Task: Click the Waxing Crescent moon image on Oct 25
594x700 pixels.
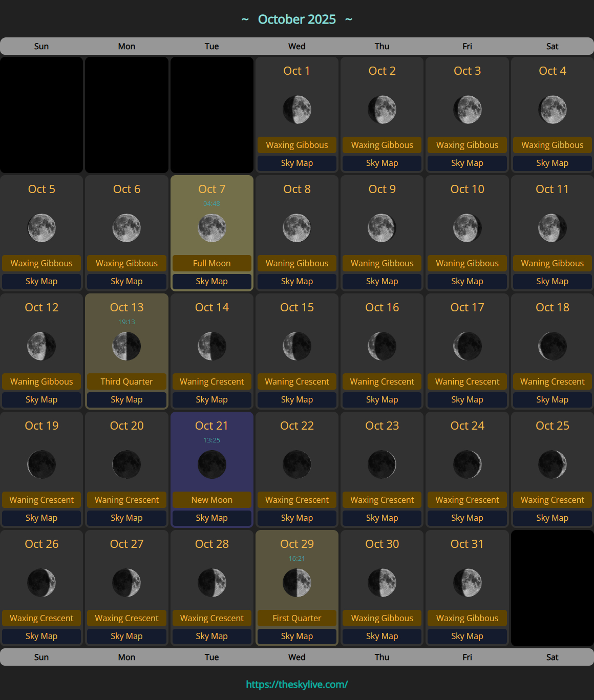Action: coord(552,464)
